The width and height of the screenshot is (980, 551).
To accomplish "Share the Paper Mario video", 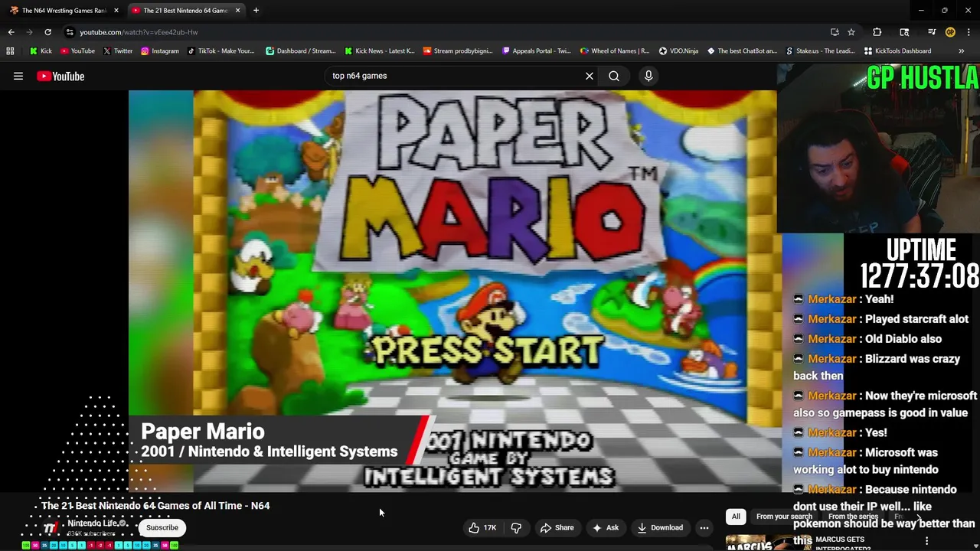I will pyautogui.click(x=557, y=527).
